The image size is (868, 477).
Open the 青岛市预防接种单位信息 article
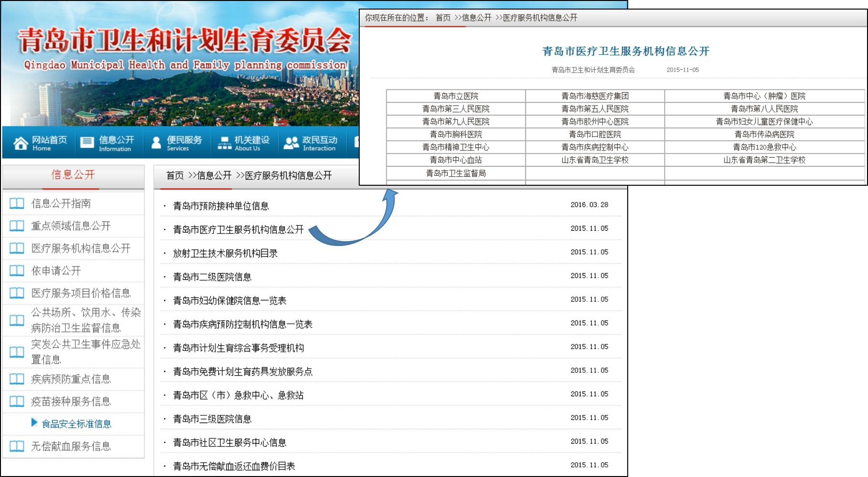(221, 206)
